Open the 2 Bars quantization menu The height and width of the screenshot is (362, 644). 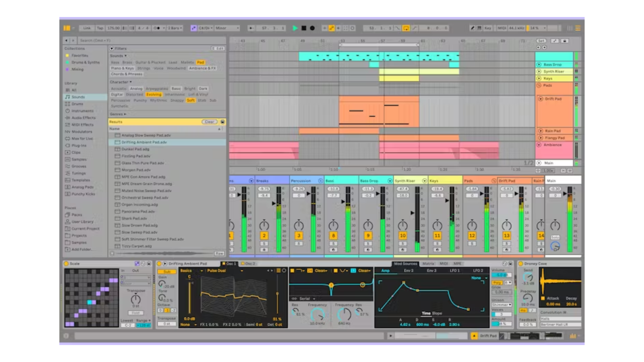pos(175,28)
